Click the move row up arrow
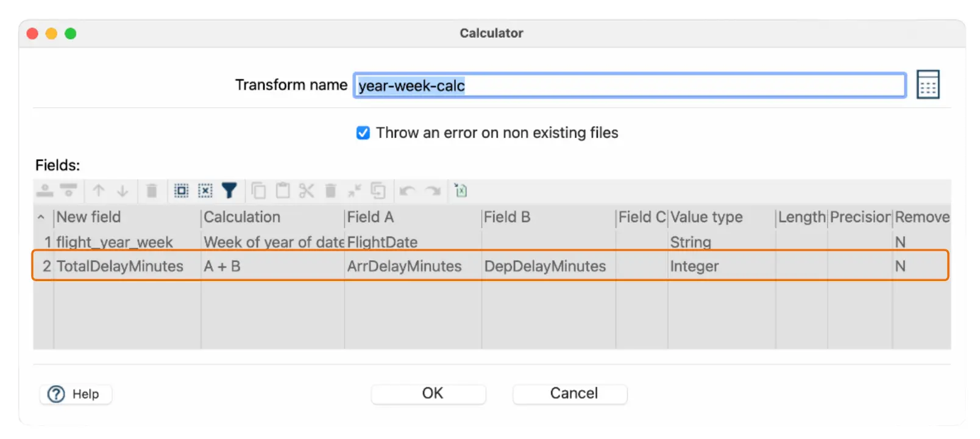This screenshot has width=980, height=439. pos(99,191)
